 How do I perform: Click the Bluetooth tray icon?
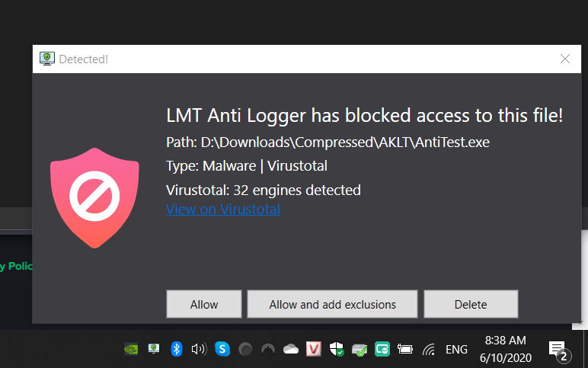click(x=176, y=349)
